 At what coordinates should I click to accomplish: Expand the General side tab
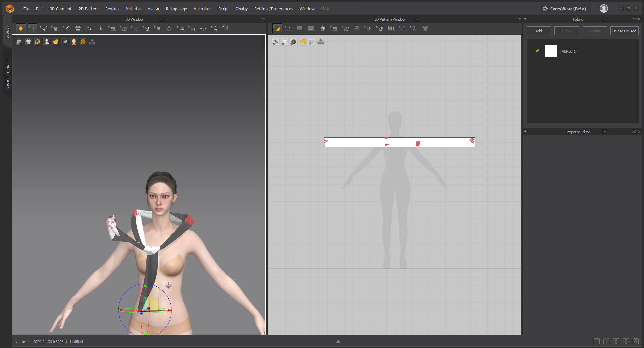tap(8, 32)
